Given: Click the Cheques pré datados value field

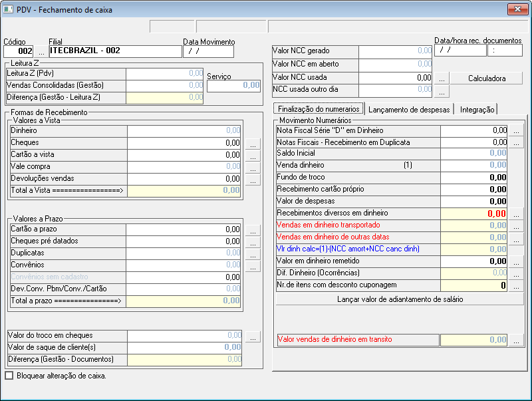Looking at the screenshot, I should click(184, 241).
